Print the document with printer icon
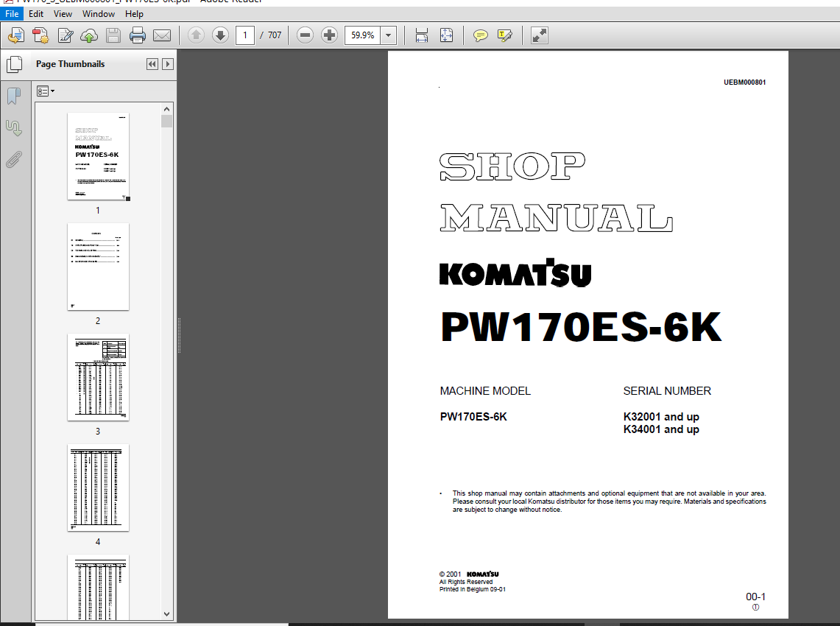 [x=138, y=35]
